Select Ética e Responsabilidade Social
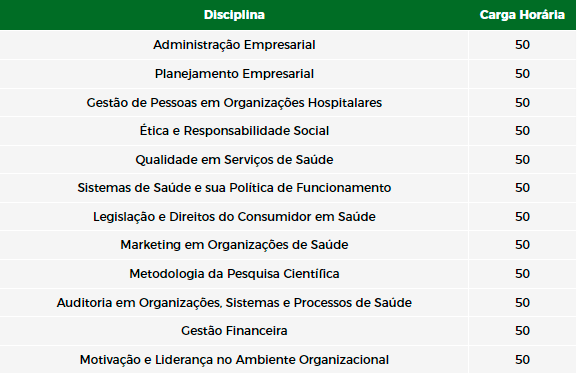The image size is (577, 374). (x=234, y=131)
